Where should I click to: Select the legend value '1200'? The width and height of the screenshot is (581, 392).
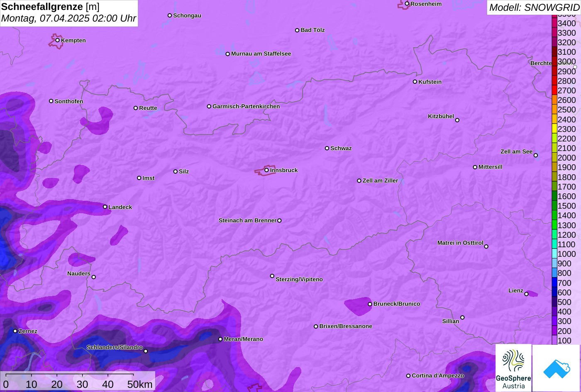[x=566, y=235]
